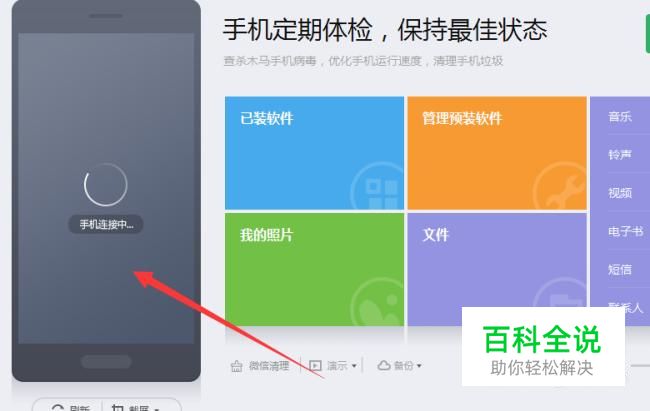Click the 刷新 refresh icon below phone
The width and height of the screenshot is (650, 411).
(58, 409)
